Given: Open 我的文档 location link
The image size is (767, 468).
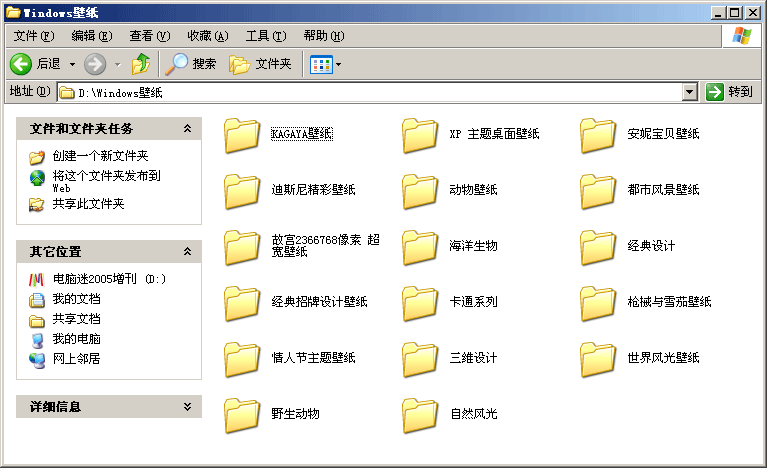Looking at the screenshot, I should pos(76,299).
